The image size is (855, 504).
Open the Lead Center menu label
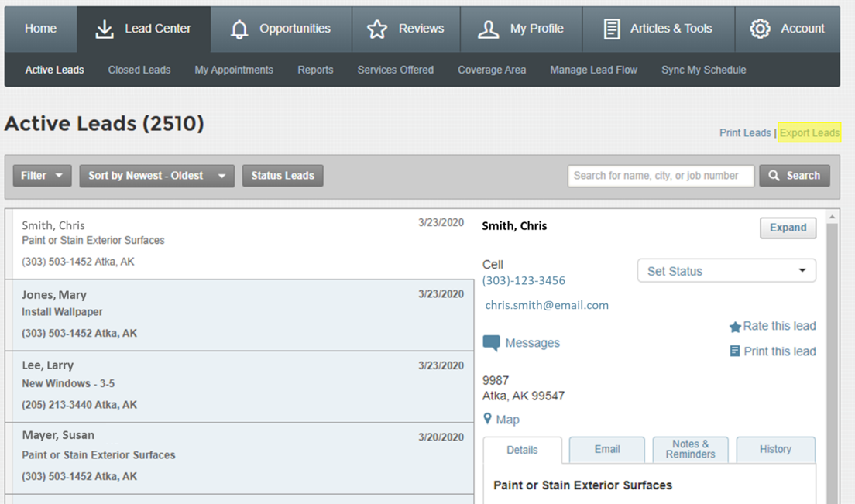(157, 29)
